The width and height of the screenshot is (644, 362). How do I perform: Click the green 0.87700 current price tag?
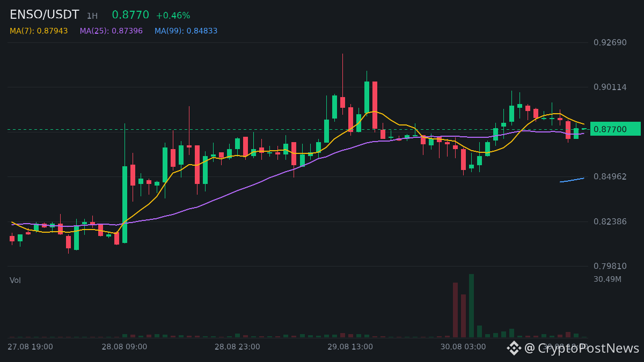click(615, 129)
